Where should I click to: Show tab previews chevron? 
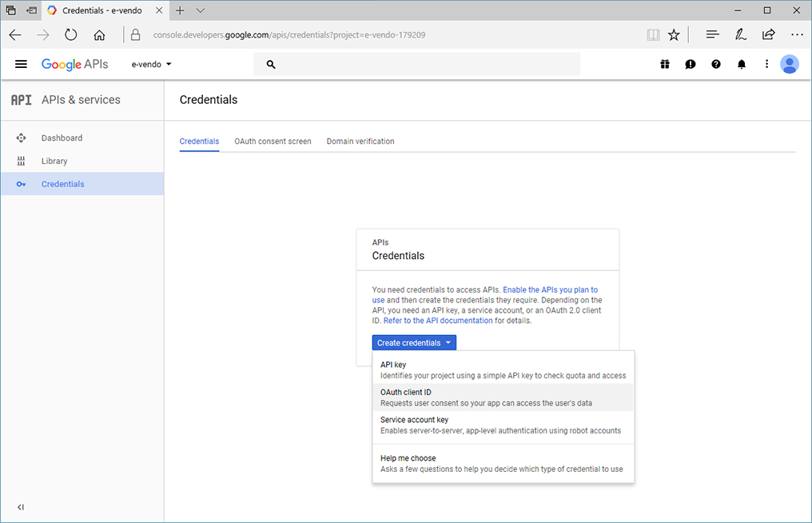(201, 10)
